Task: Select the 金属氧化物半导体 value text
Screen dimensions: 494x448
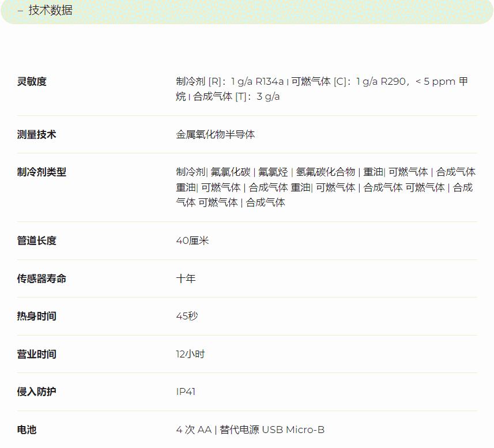Action: point(215,134)
